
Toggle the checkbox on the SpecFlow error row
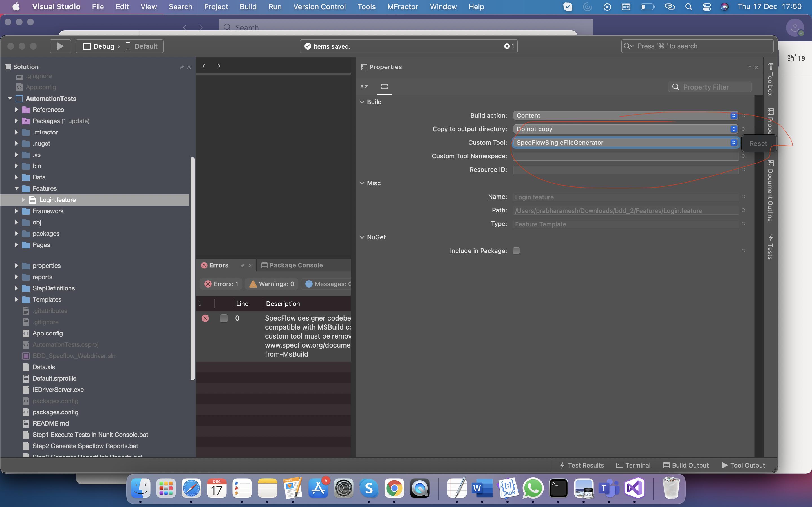point(224,318)
